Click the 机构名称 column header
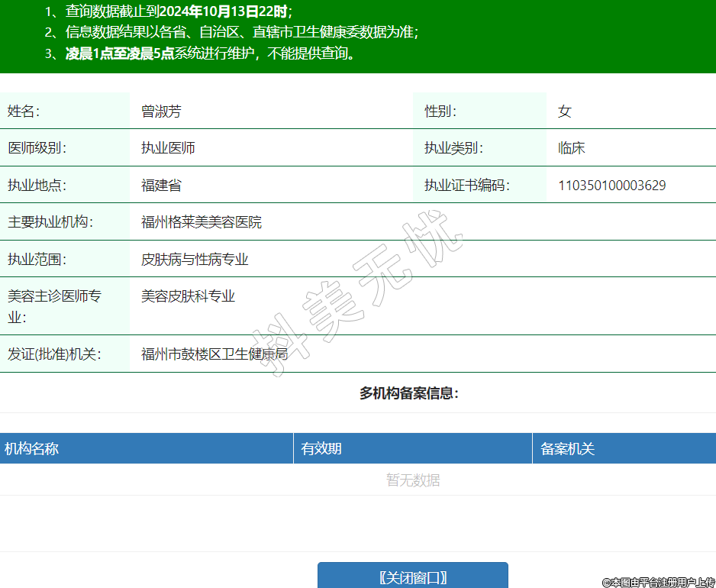 [x=32, y=449]
